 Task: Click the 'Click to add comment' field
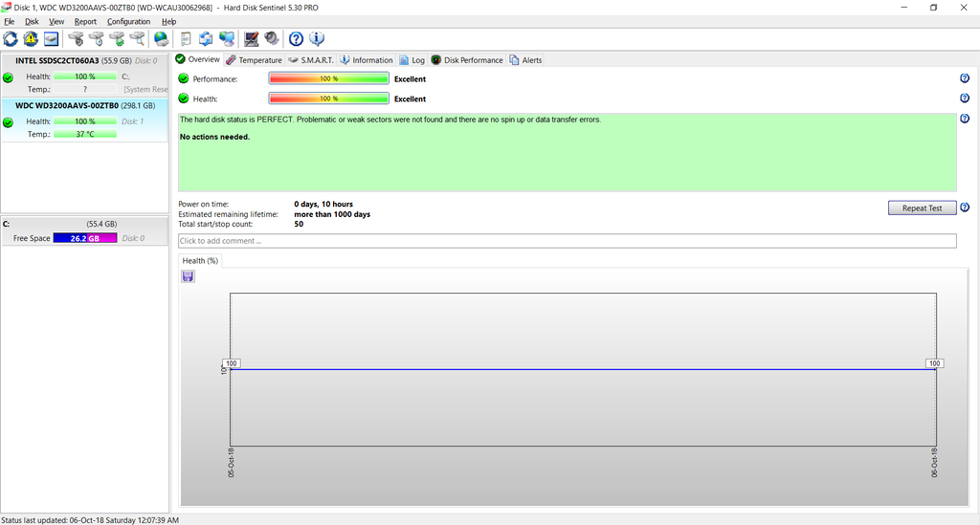567,241
